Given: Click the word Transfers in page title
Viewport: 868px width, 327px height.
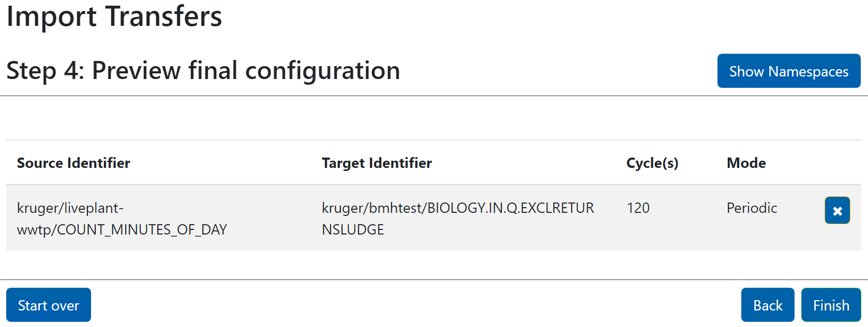Looking at the screenshot, I should [164, 17].
